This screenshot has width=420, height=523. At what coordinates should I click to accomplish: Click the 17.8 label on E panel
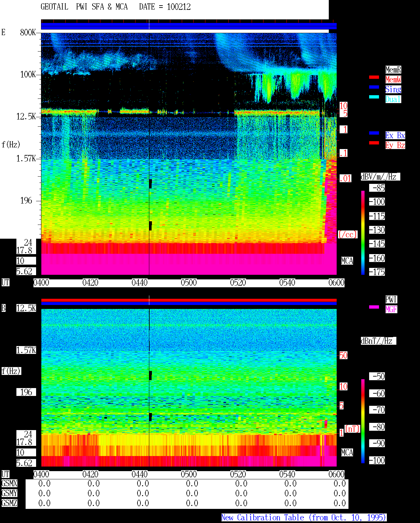coord(24,251)
